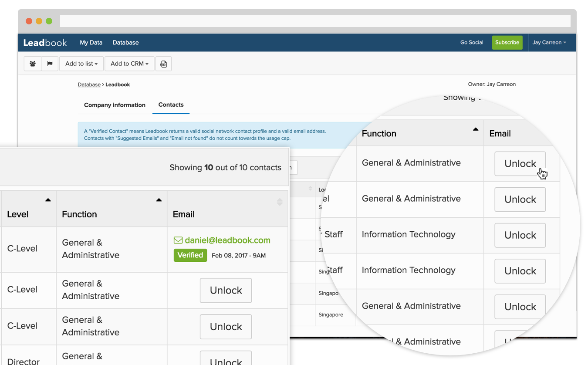The height and width of the screenshot is (365, 588).
Task: Sort by Function arrow in left table
Action: click(x=159, y=200)
